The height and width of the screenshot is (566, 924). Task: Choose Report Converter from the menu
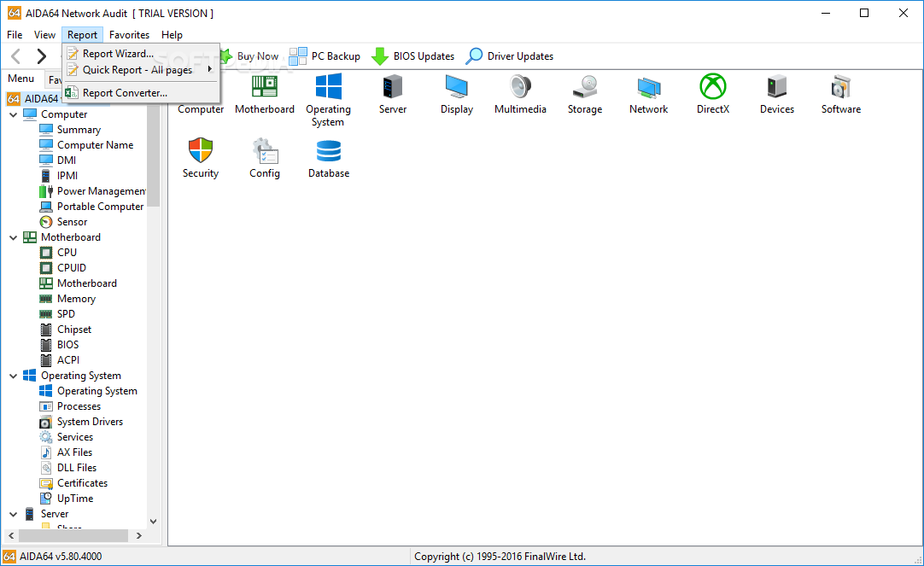[141, 92]
